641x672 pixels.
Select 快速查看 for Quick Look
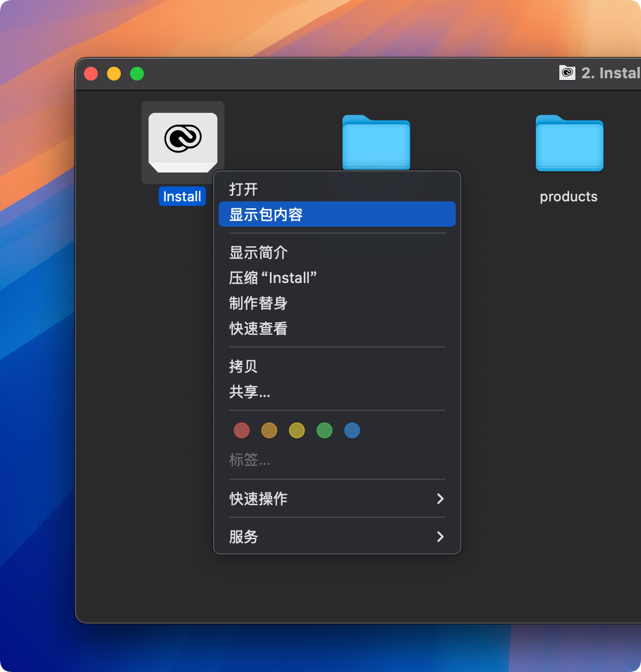tap(258, 329)
